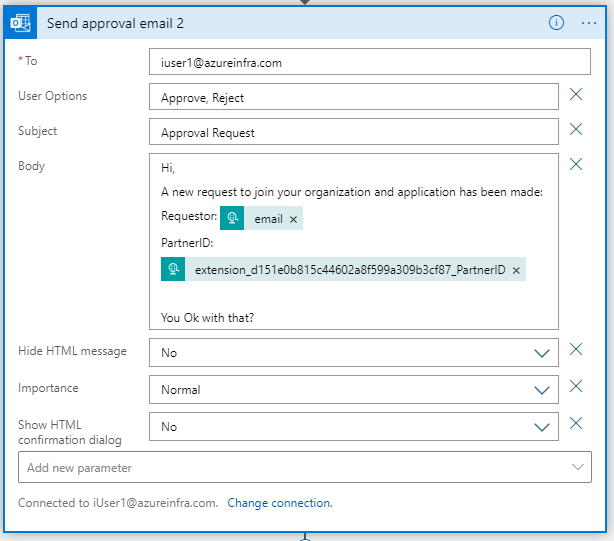Viewport: 614px width, 541px height.
Task: Expand the Importance dropdown set to Normal
Action: coord(542,390)
